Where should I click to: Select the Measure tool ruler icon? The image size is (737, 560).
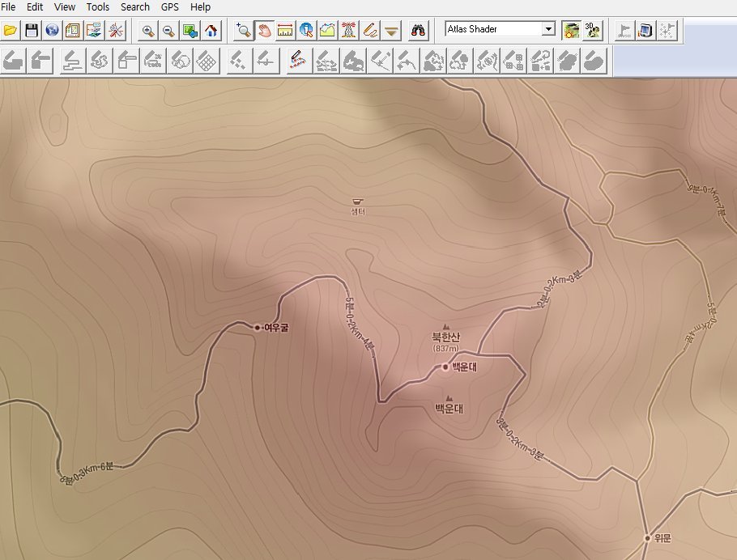(285, 31)
